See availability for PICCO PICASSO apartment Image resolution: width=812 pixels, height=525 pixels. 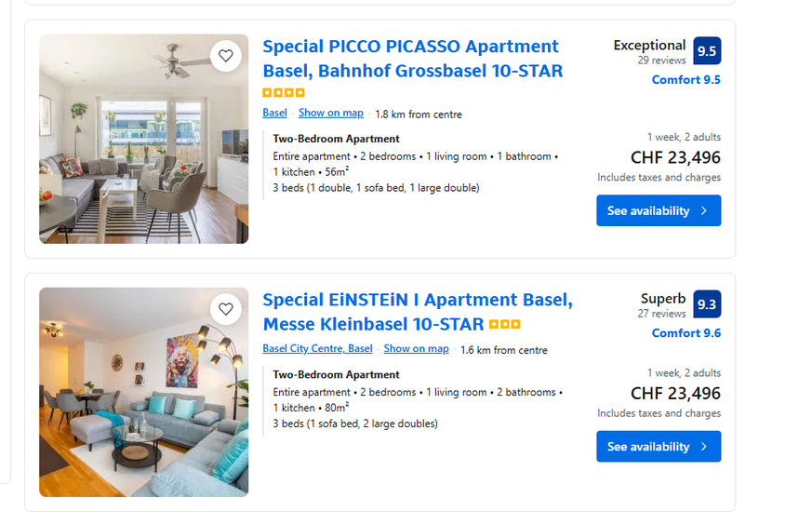tap(659, 210)
